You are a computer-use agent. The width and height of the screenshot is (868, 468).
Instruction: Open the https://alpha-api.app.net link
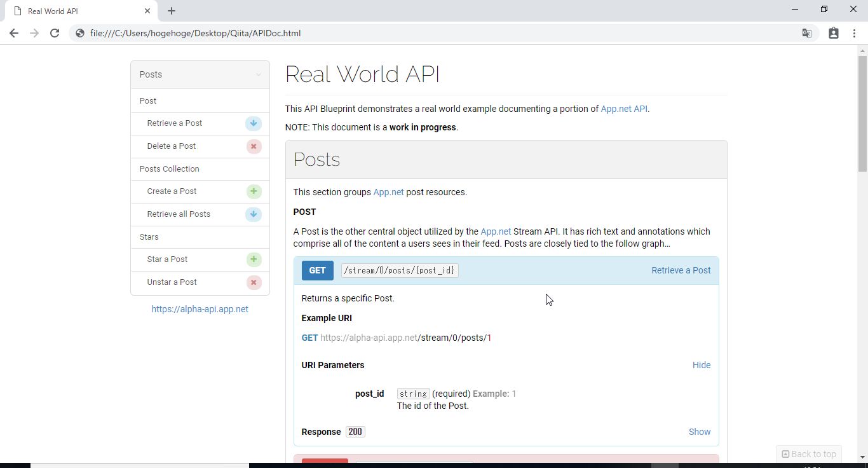[x=200, y=309]
